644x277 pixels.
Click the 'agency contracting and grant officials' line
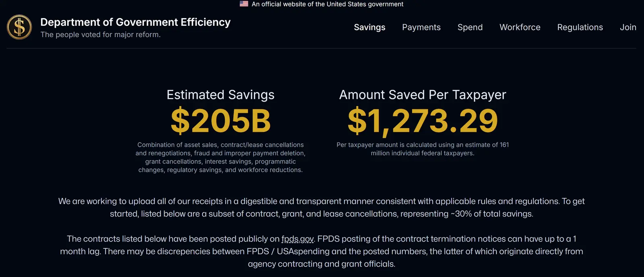pyautogui.click(x=321, y=264)
